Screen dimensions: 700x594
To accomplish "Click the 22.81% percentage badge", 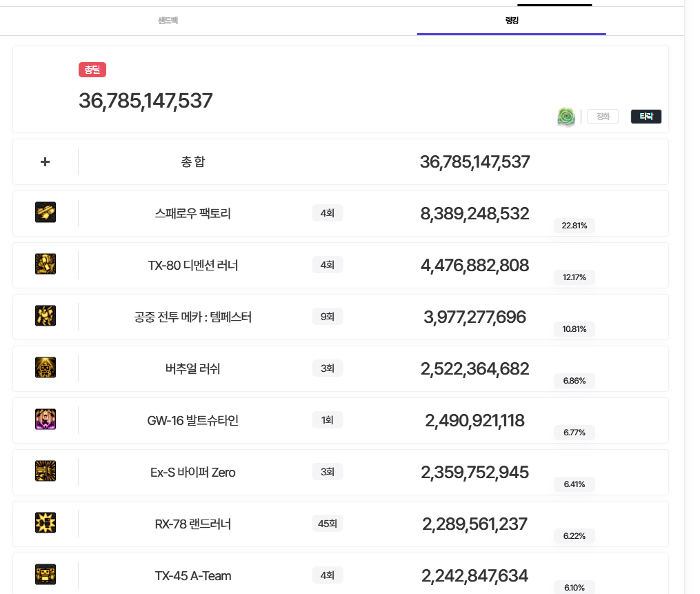I will tap(574, 226).
